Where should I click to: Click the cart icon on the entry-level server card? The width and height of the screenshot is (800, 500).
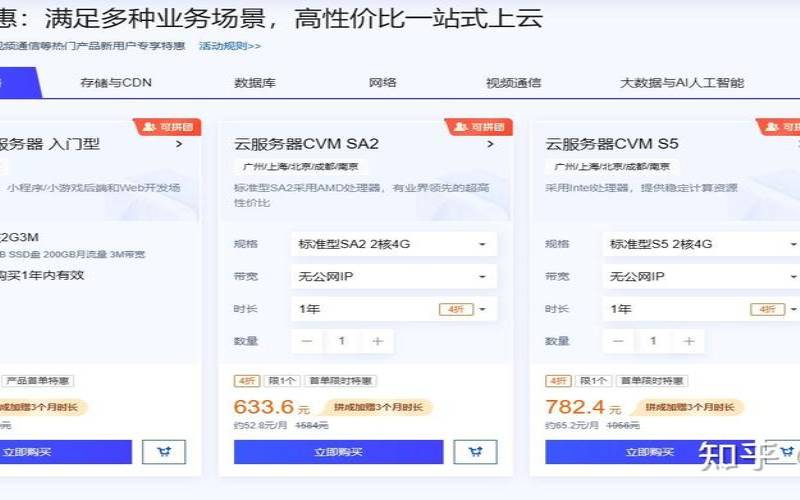164,452
